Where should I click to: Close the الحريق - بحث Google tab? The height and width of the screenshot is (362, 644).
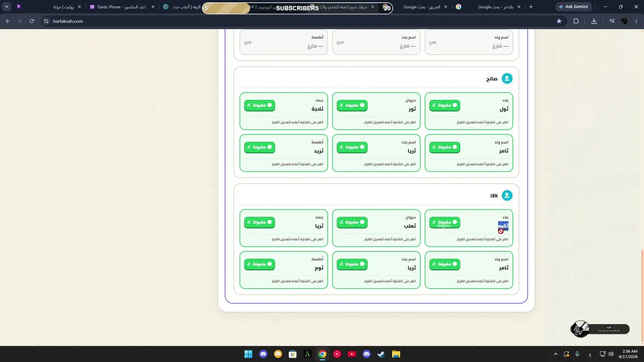(x=446, y=7)
